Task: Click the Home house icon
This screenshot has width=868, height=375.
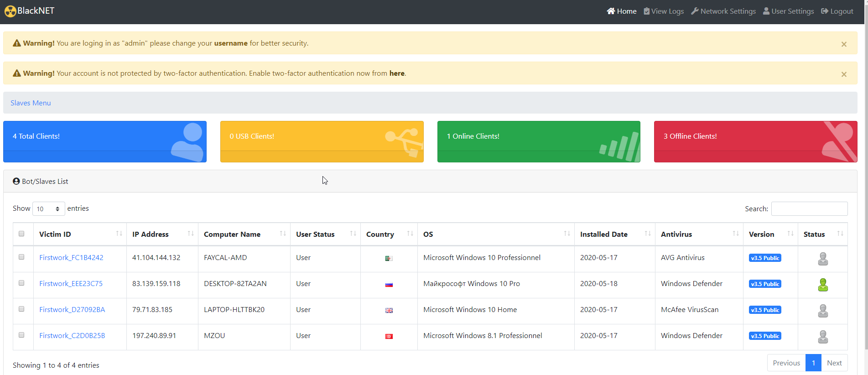Action: (x=611, y=11)
